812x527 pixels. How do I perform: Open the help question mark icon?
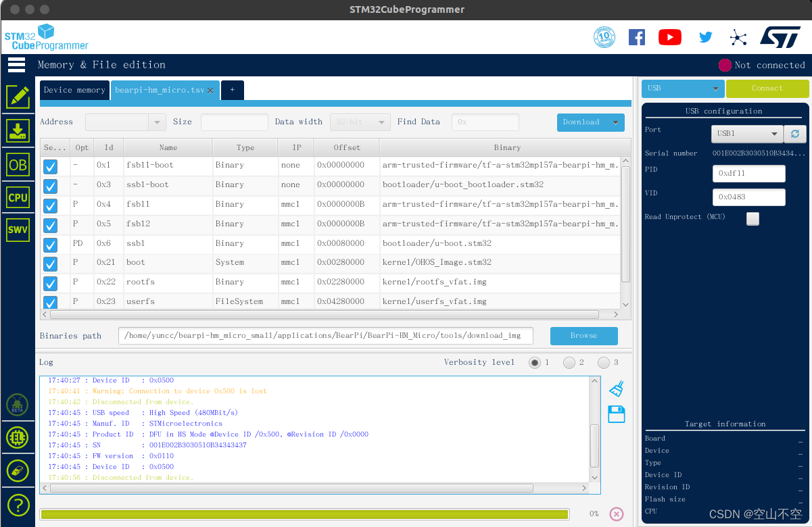(x=18, y=504)
